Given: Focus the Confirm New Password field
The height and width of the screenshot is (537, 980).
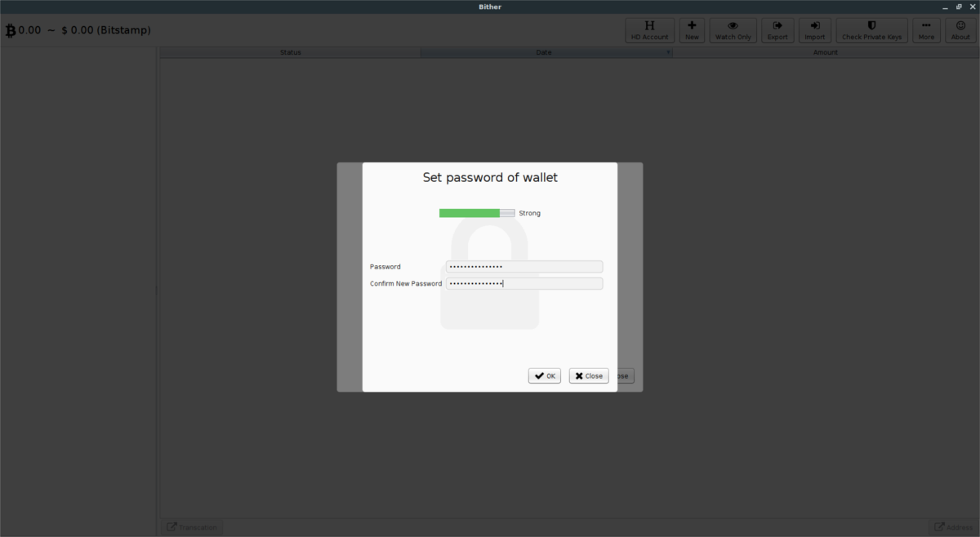Looking at the screenshot, I should [x=524, y=283].
